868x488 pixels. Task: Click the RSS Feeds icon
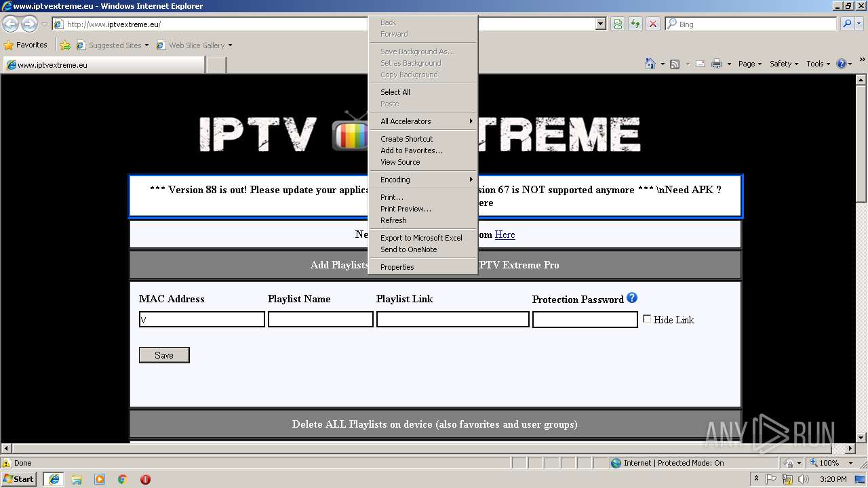675,64
